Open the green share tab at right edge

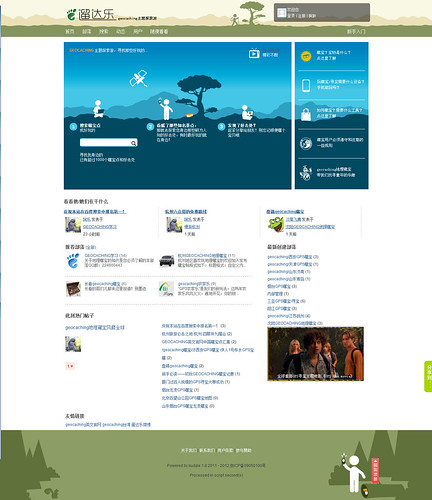click(428, 376)
